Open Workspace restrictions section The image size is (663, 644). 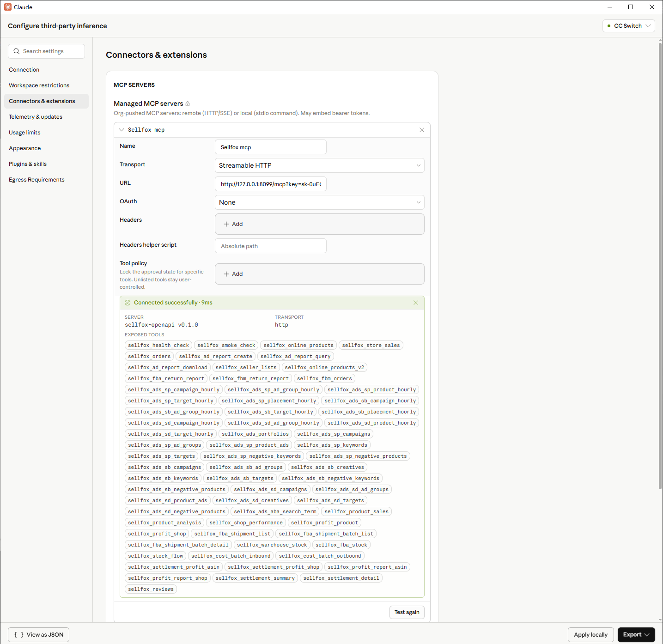pos(46,85)
